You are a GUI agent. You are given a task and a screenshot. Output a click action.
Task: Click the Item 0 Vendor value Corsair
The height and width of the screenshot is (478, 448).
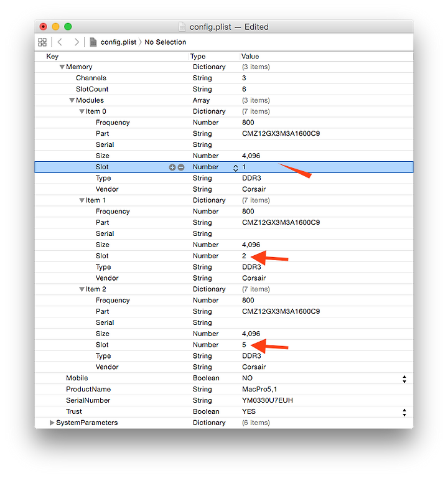[254, 189]
